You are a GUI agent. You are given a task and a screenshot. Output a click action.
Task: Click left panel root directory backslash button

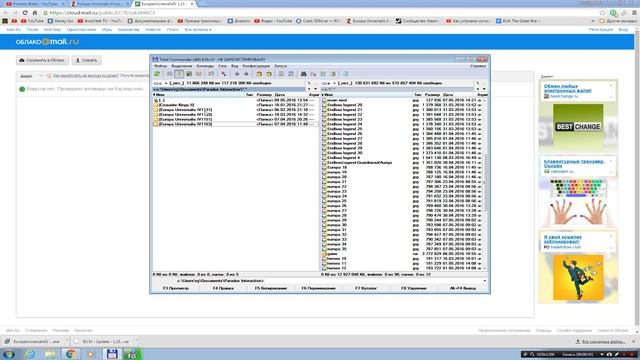pyautogui.click(x=309, y=83)
